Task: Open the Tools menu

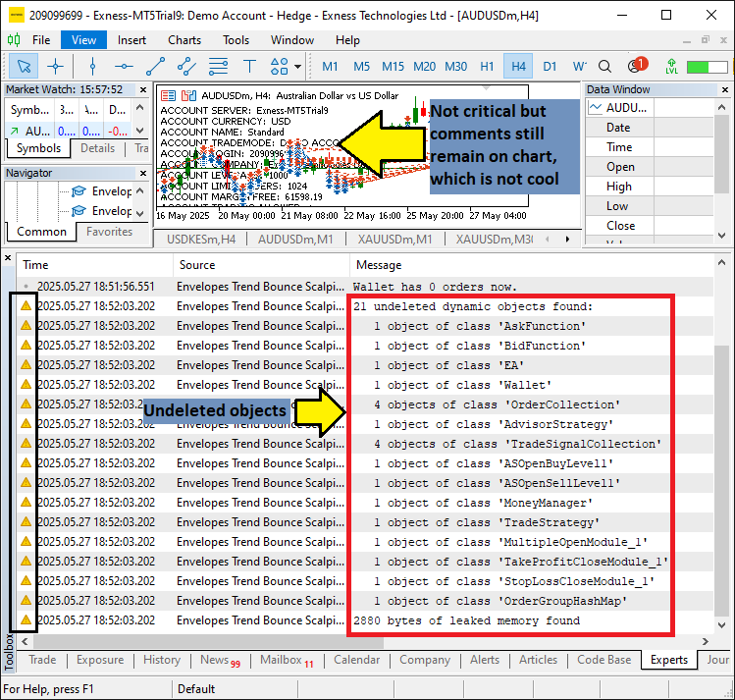Action: click(236, 40)
